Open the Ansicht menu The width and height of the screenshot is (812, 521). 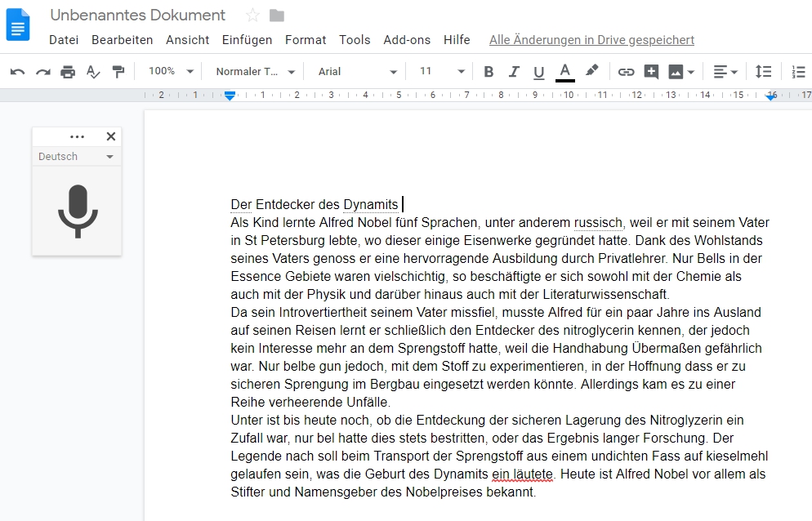pyautogui.click(x=187, y=40)
